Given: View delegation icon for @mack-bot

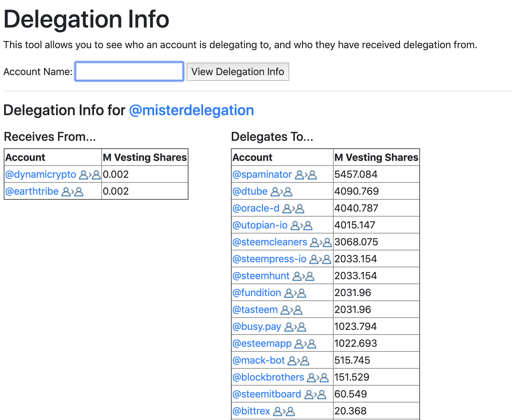Looking at the screenshot, I should click(x=298, y=361).
